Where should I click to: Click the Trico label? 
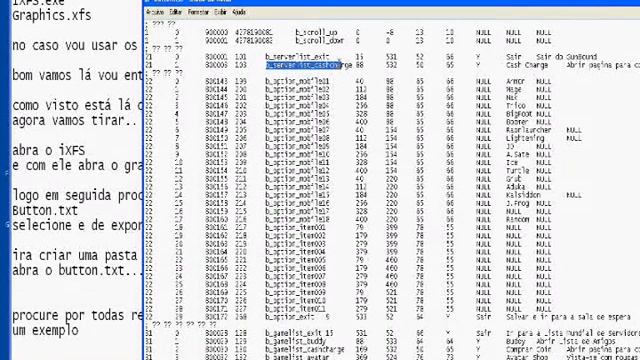[x=516, y=106]
